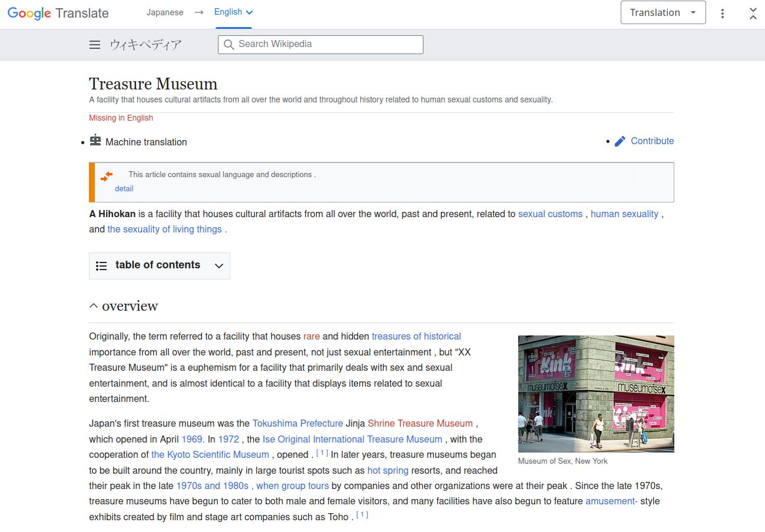Click the robot Machine translation icon

[95, 140]
